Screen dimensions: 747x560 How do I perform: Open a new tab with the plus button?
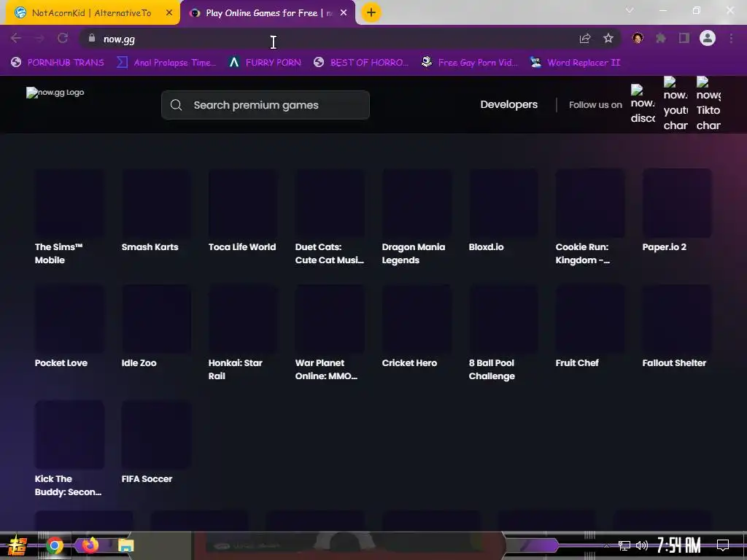click(x=371, y=13)
